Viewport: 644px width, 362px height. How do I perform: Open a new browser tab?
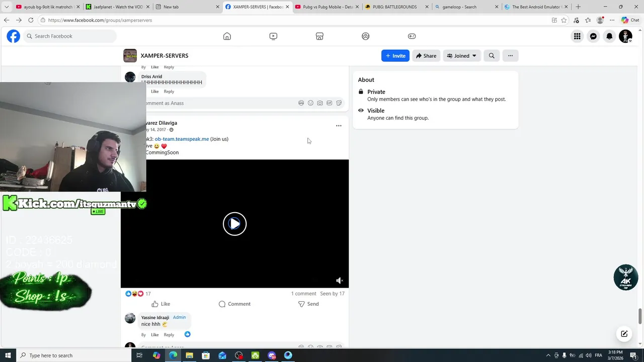[x=578, y=7]
